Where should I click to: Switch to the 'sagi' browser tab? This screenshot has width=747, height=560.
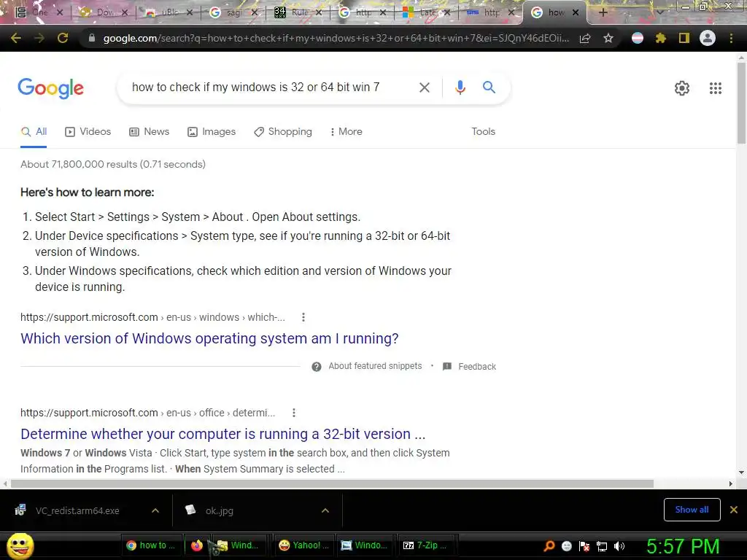pos(233,12)
